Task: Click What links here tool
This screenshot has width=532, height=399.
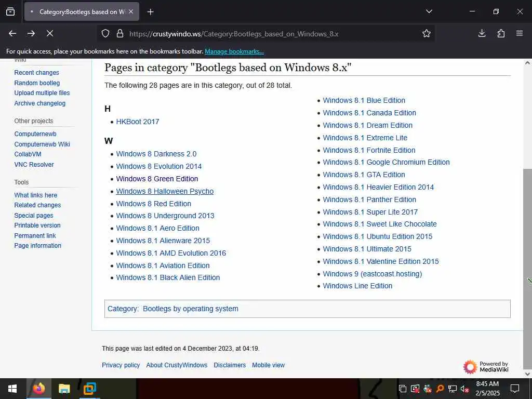Action: click(x=36, y=195)
